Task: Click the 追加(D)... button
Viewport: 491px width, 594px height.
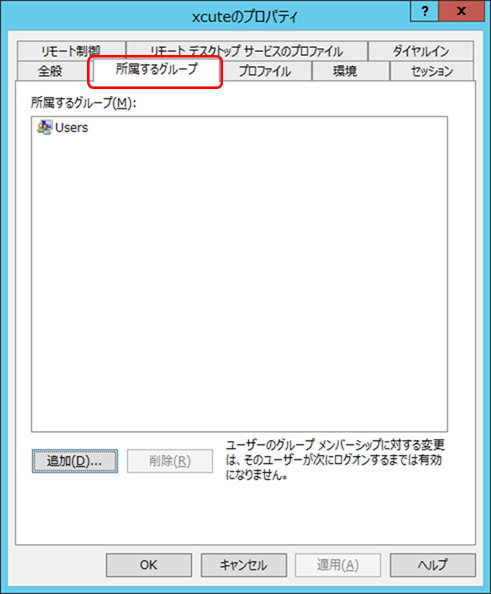Action: point(75,461)
